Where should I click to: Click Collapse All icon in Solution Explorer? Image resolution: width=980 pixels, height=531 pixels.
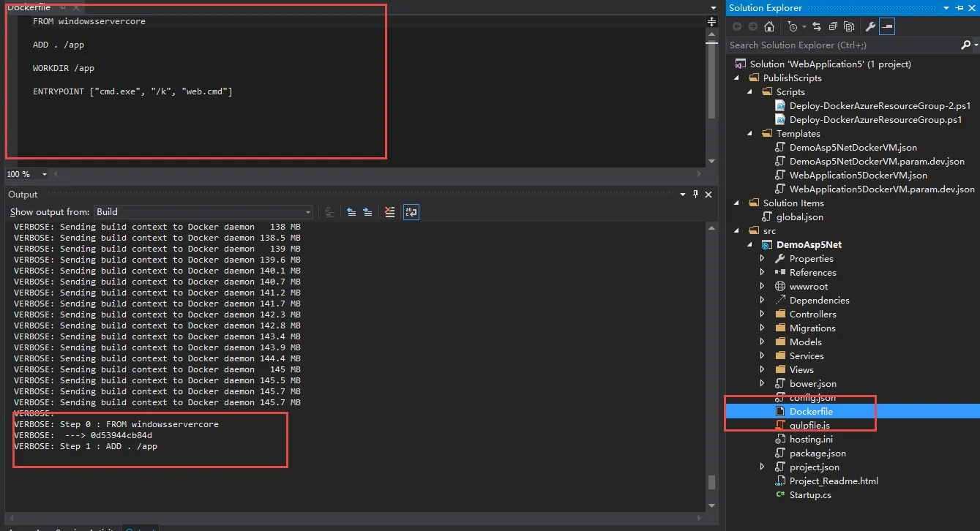(833, 27)
